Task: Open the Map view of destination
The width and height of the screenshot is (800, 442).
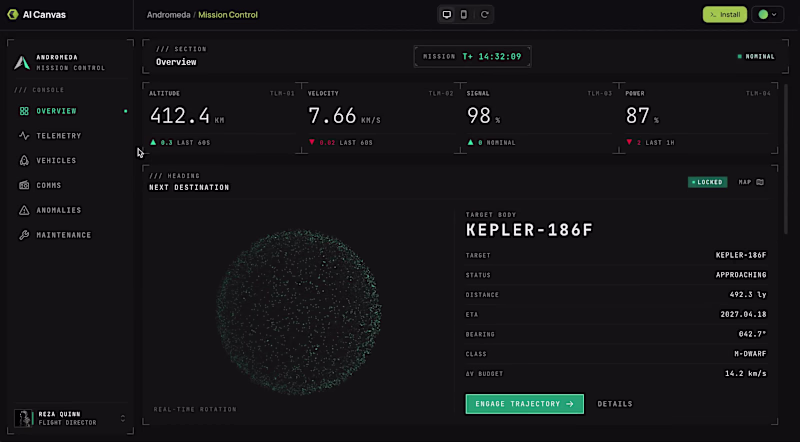Action: coord(751,182)
